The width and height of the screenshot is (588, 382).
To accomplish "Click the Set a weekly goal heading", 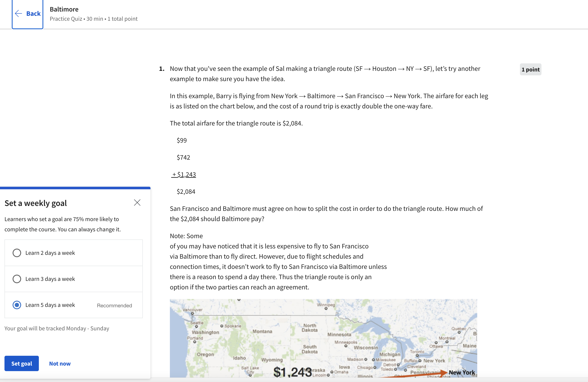I will pyautogui.click(x=36, y=203).
